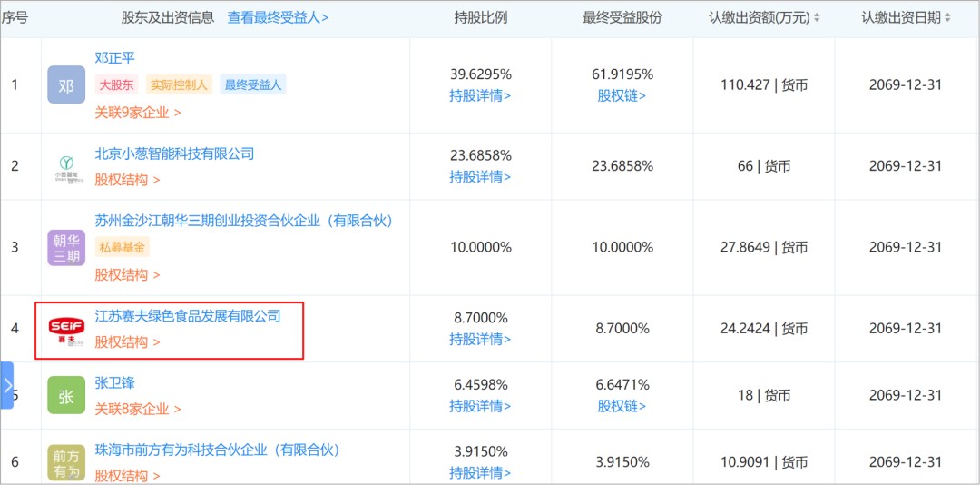The width and height of the screenshot is (980, 485).
Task: Click 朝华三期 purple avatar icon
Action: point(66,248)
